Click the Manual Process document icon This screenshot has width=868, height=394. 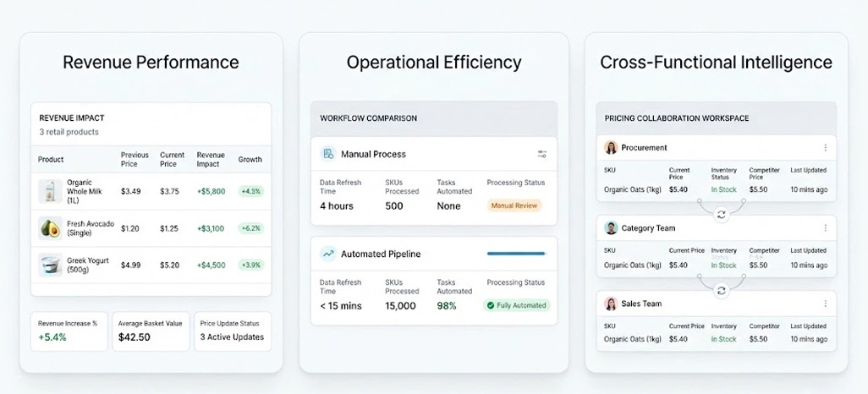click(x=328, y=154)
